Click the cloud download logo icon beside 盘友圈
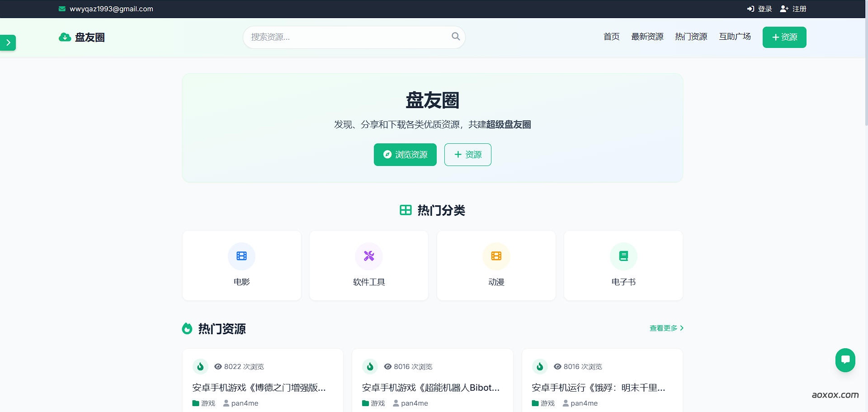Viewport: 868px width, 412px height. pos(64,37)
